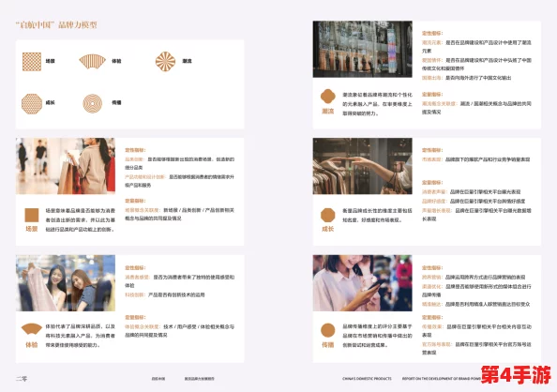Click the orange 传播 caption under circle icon
The height and width of the screenshot is (392, 557).
point(327,345)
